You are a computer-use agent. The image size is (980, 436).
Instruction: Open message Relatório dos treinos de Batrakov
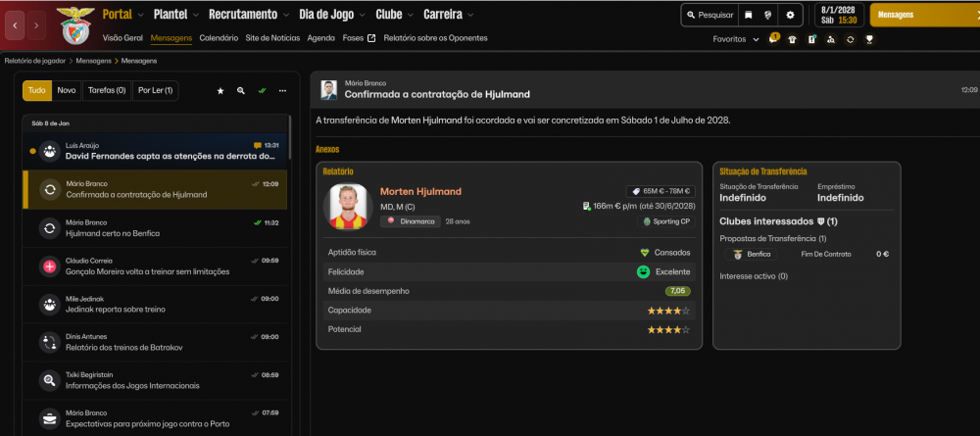click(156, 342)
